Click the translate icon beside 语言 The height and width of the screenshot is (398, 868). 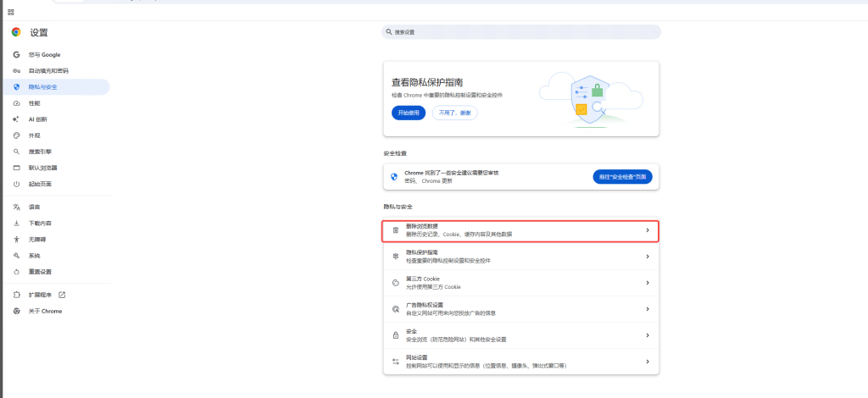16,207
